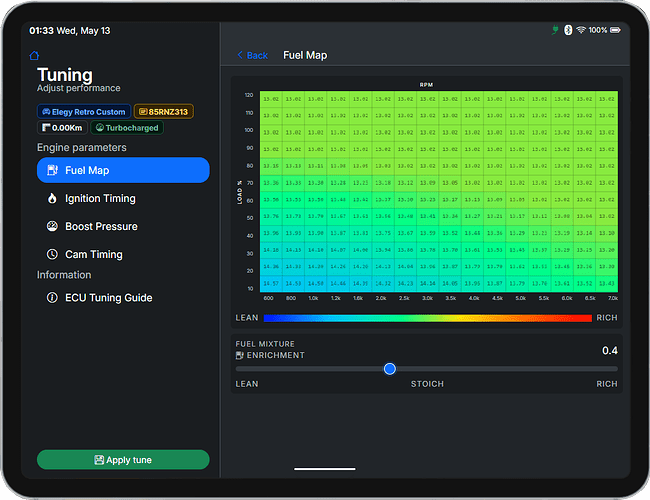Click the Adjust performance subtitle

[78, 88]
